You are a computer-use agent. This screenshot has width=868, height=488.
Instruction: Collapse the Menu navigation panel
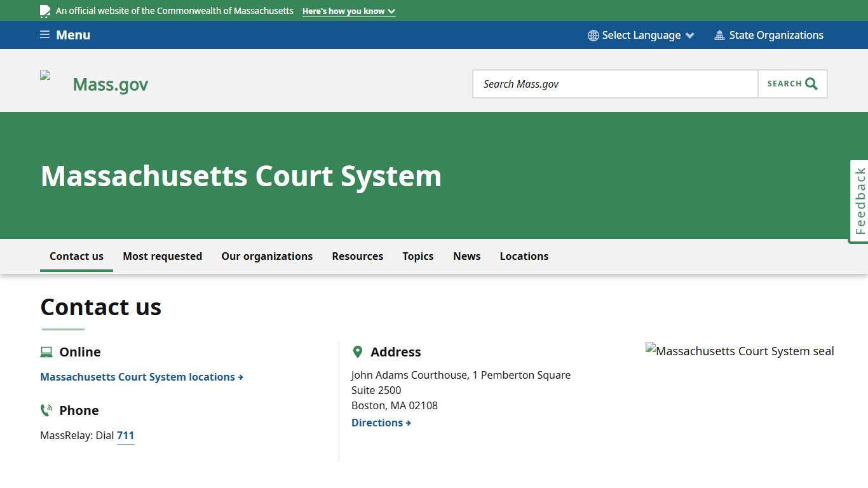[65, 34]
